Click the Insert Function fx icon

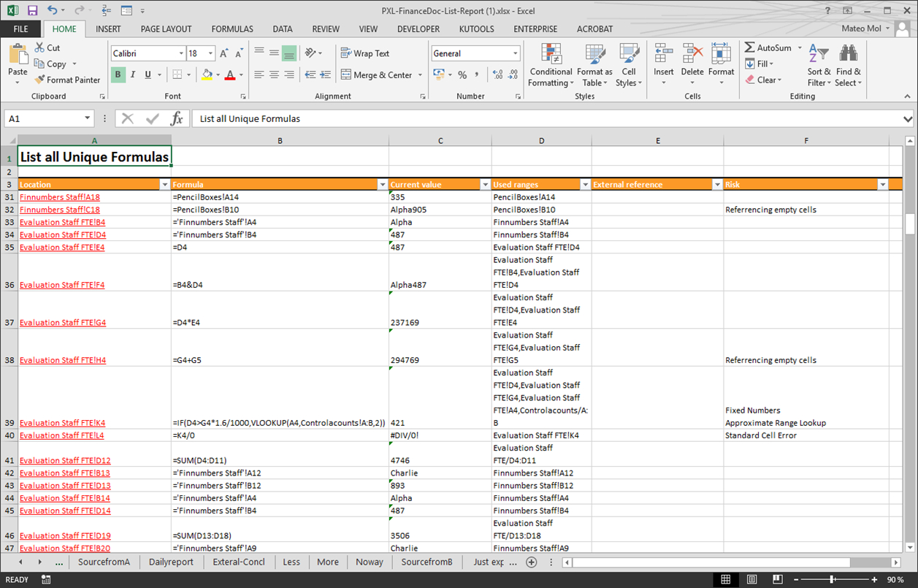(x=176, y=119)
